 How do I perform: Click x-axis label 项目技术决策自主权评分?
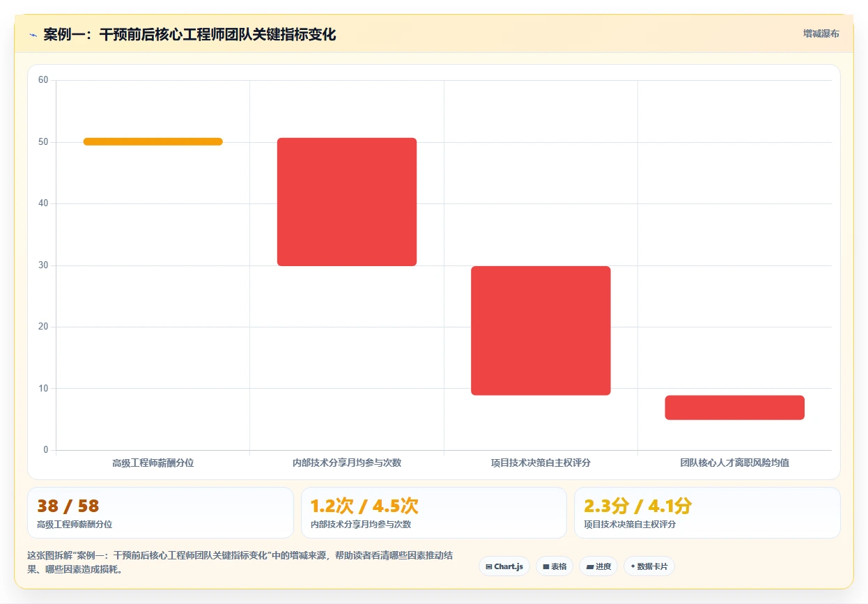541,463
